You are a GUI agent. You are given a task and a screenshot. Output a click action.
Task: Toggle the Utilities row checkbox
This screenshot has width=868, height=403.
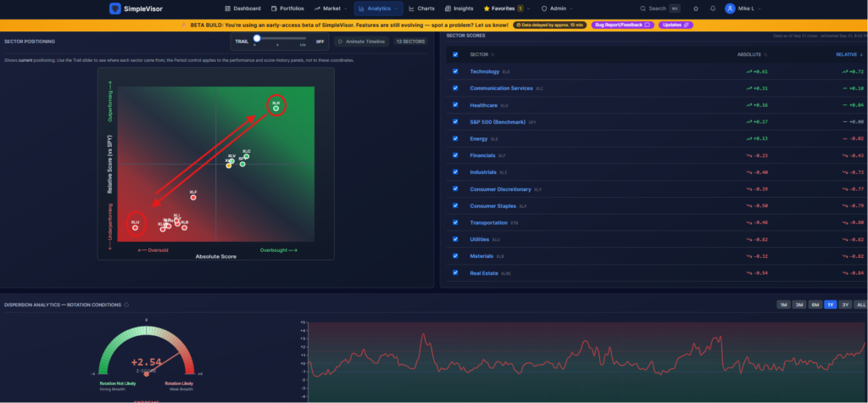(455, 239)
